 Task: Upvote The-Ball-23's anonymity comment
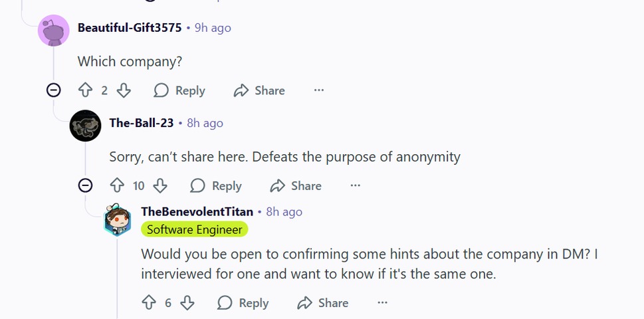click(x=117, y=185)
